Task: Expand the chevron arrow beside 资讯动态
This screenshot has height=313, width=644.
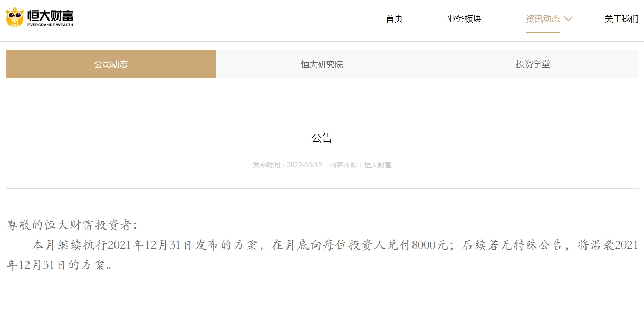Action: coord(568,19)
